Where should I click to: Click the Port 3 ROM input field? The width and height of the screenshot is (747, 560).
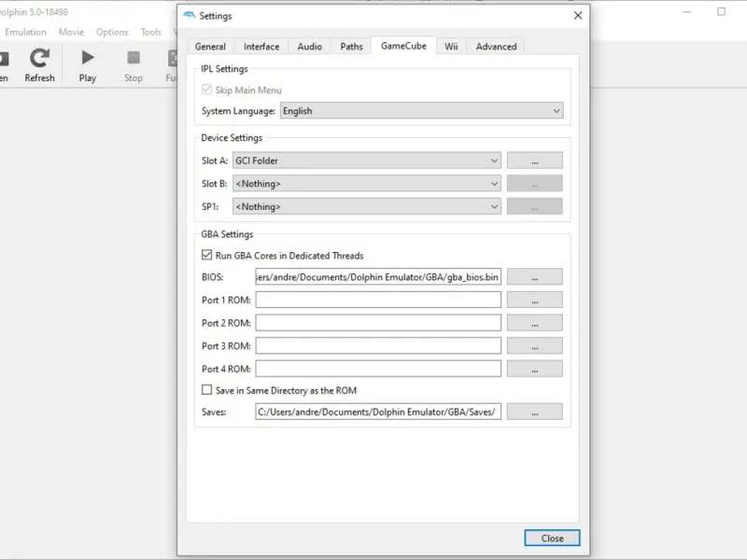(x=378, y=345)
